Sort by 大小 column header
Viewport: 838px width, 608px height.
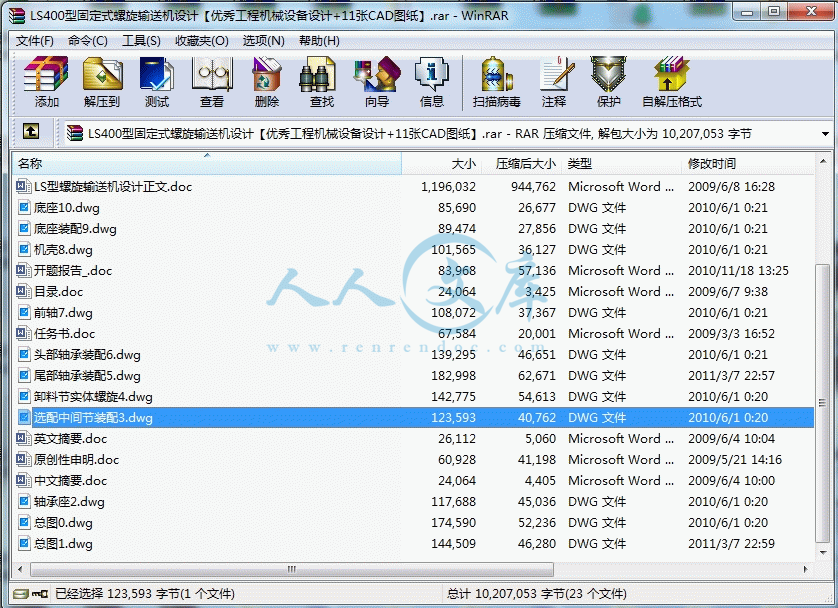click(x=441, y=163)
